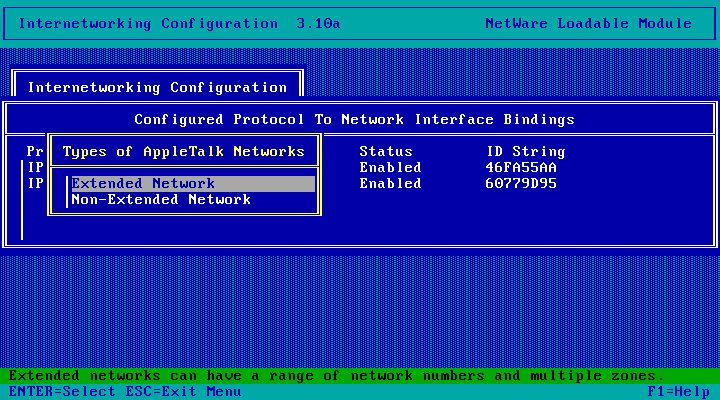Click Enabled status in the 46FA55AA row

click(390, 168)
